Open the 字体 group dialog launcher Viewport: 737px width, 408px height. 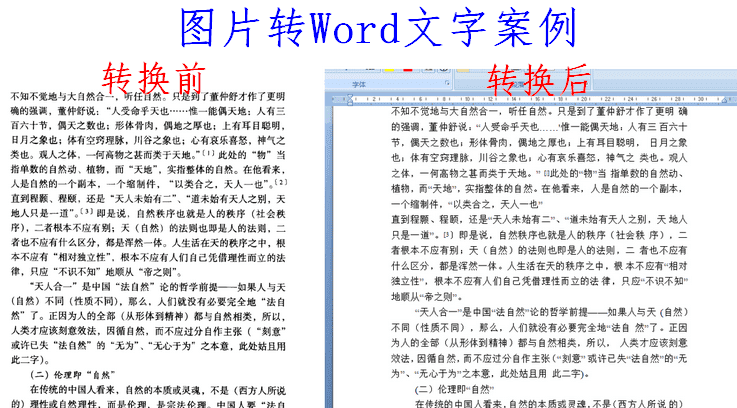[x=447, y=83]
